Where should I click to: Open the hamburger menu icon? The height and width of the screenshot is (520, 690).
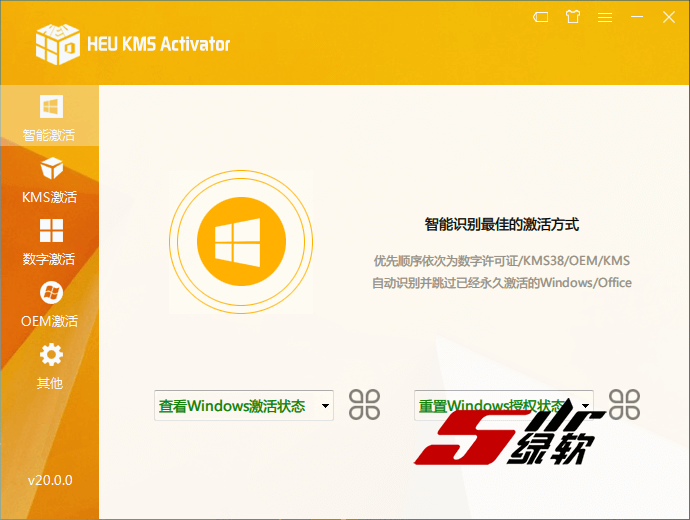[605, 17]
